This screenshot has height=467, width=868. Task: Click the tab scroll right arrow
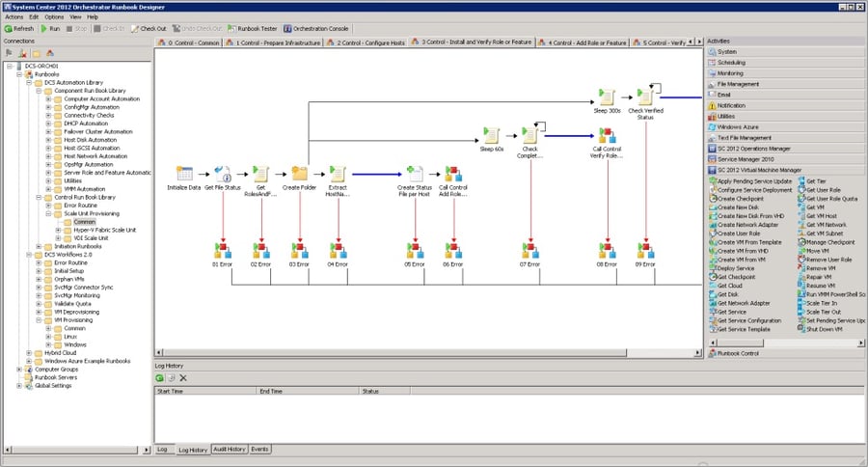tap(698, 42)
